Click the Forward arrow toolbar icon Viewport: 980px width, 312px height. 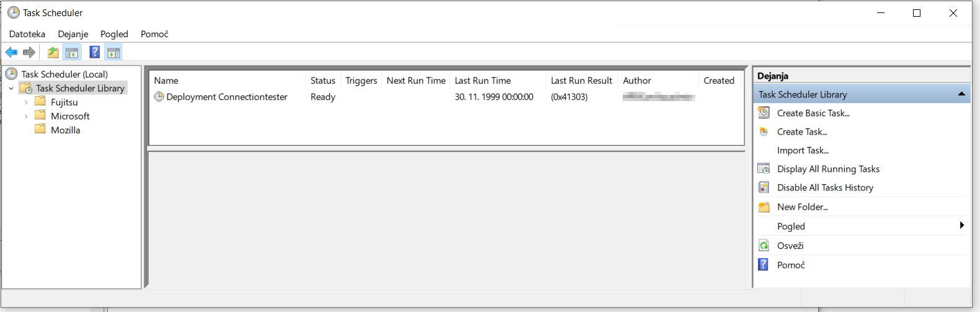(29, 52)
